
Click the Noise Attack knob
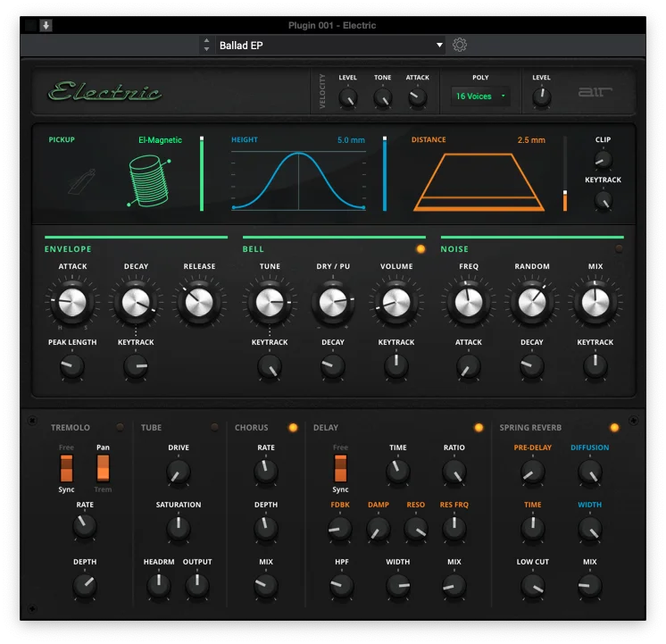(x=469, y=366)
